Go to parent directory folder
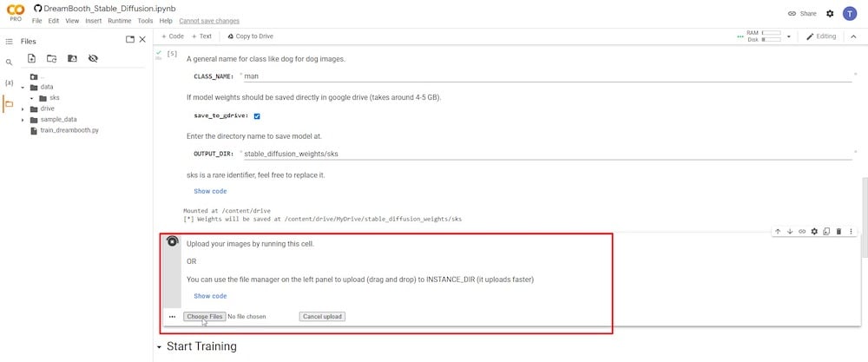The width and height of the screenshot is (868, 362). tap(34, 76)
